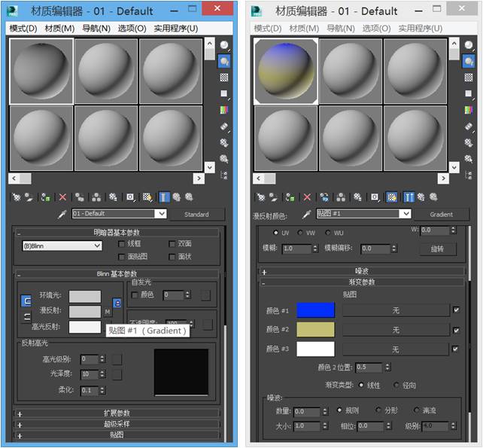Uncheck the 颜色 #3 map checkbox
Viewport: 483px width, 448px height.
click(x=455, y=349)
